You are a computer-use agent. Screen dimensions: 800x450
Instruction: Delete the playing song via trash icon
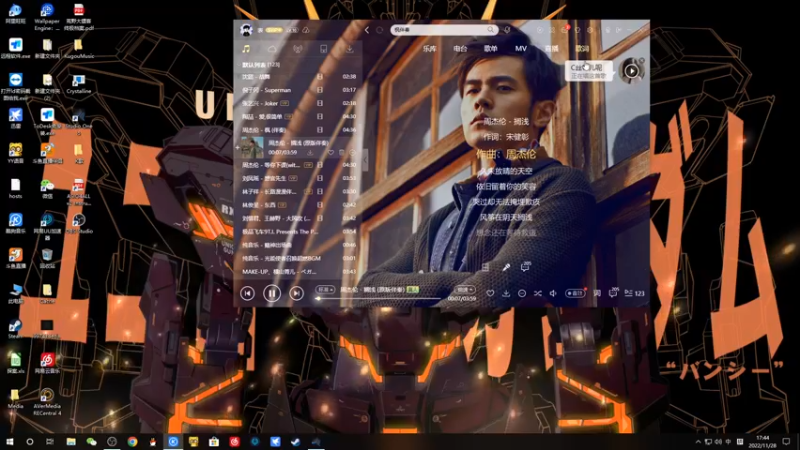342,153
